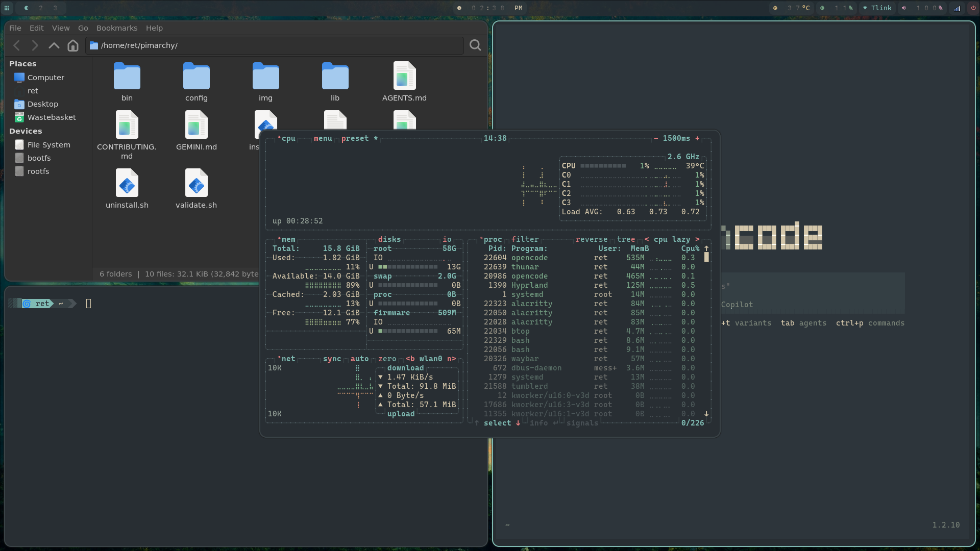980x551 pixels.
Task: Click the search icon in the file manager toolbar
Action: tap(475, 45)
